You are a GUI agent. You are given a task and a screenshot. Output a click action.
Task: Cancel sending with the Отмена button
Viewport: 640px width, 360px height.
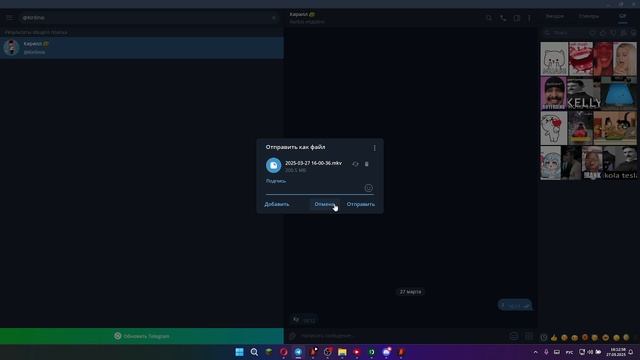pos(325,204)
